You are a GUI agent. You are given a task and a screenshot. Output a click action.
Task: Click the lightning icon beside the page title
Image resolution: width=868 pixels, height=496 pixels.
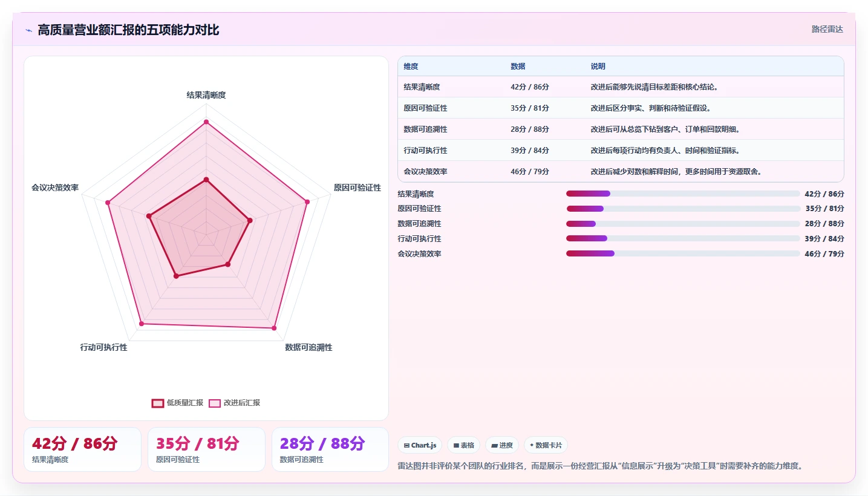28,30
